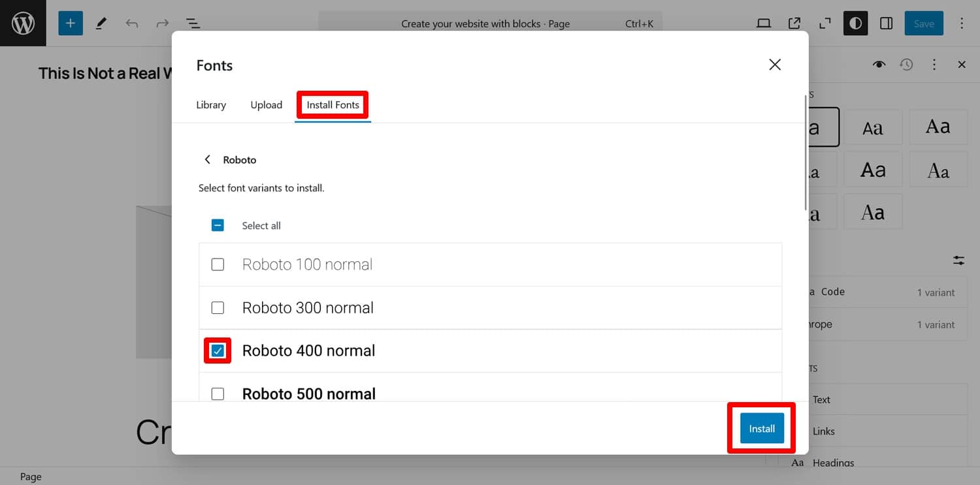This screenshot has width=980, height=485.
Task: Click the Fonts dialog vertical scrollbar
Action: coord(806,151)
